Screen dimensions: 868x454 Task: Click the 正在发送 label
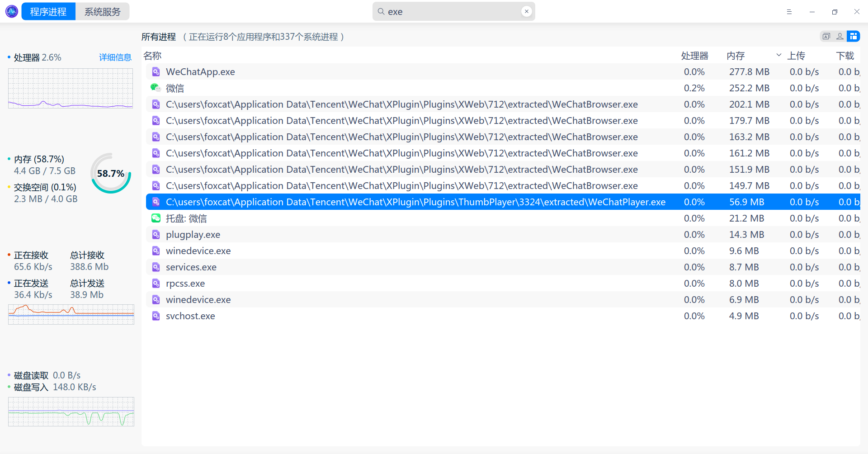pos(31,283)
